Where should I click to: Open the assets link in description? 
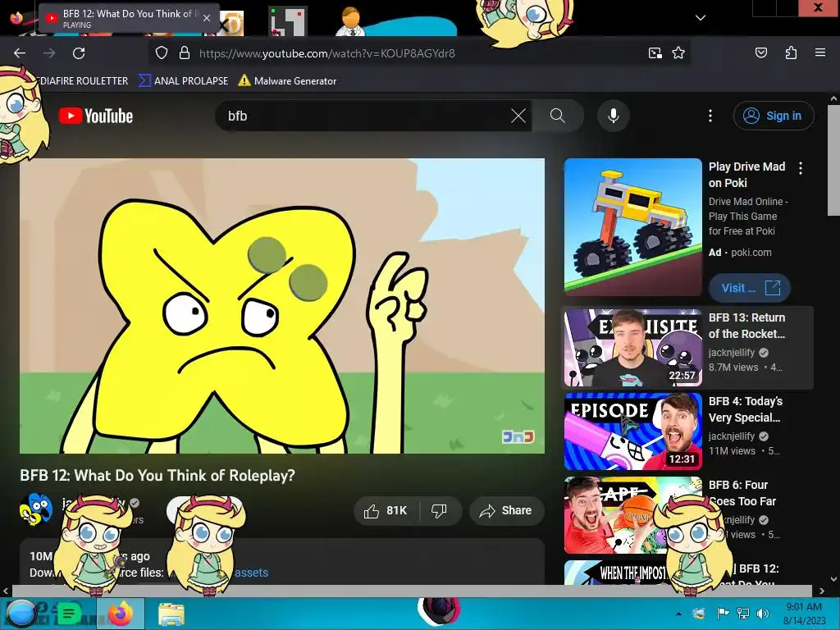(x=251, y=573)
